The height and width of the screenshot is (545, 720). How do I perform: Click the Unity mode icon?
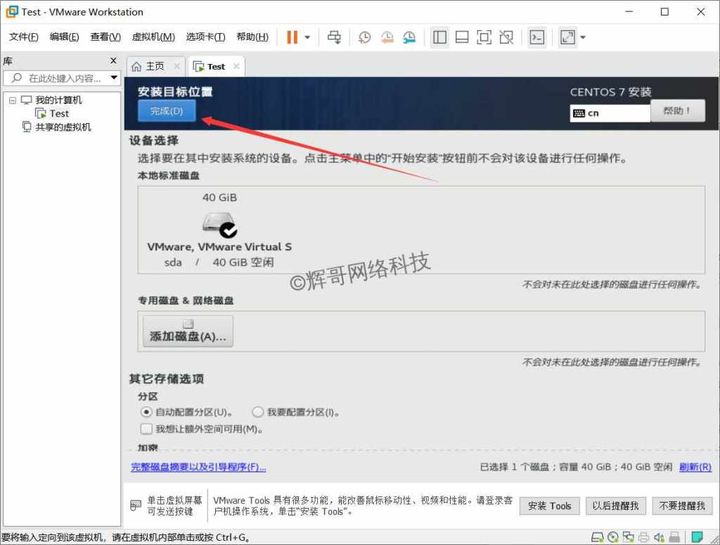[506, 37]
